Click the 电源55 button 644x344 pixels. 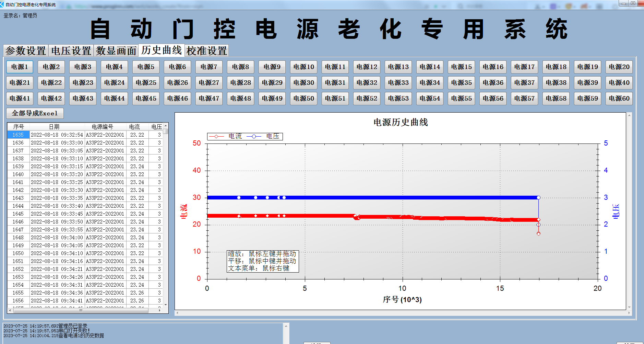(x=461, y=99)
